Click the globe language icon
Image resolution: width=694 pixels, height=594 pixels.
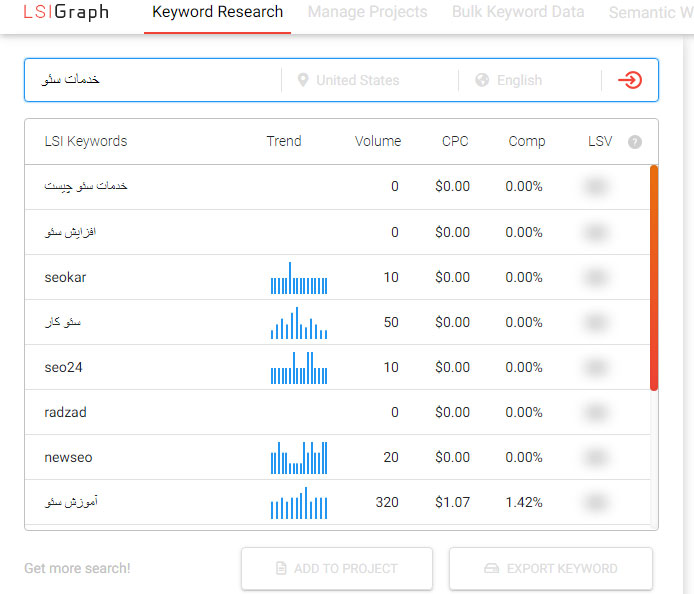[482, 80]
